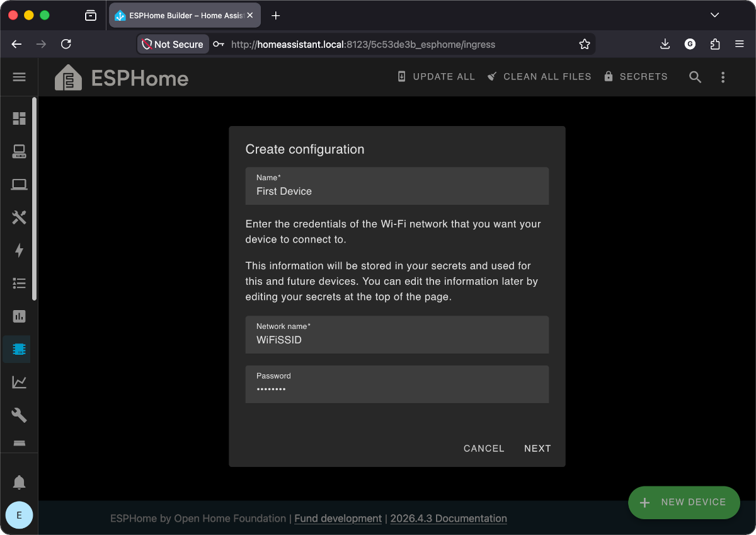Click the Network name field
Viewport: 756px width, 535px height.
click(x=397, y=335)
